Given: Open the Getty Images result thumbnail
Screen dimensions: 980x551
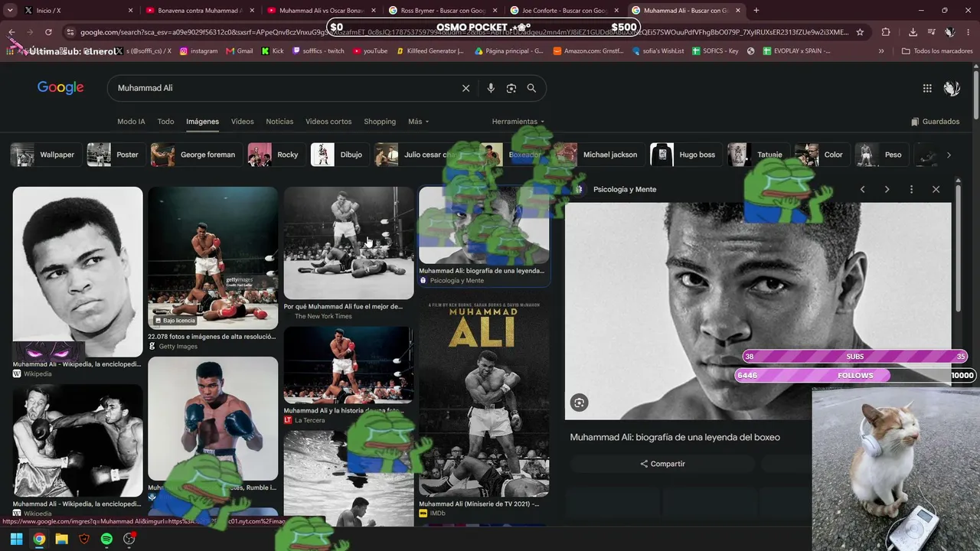Looking at the screenshot, I should [x=213, y=258].
